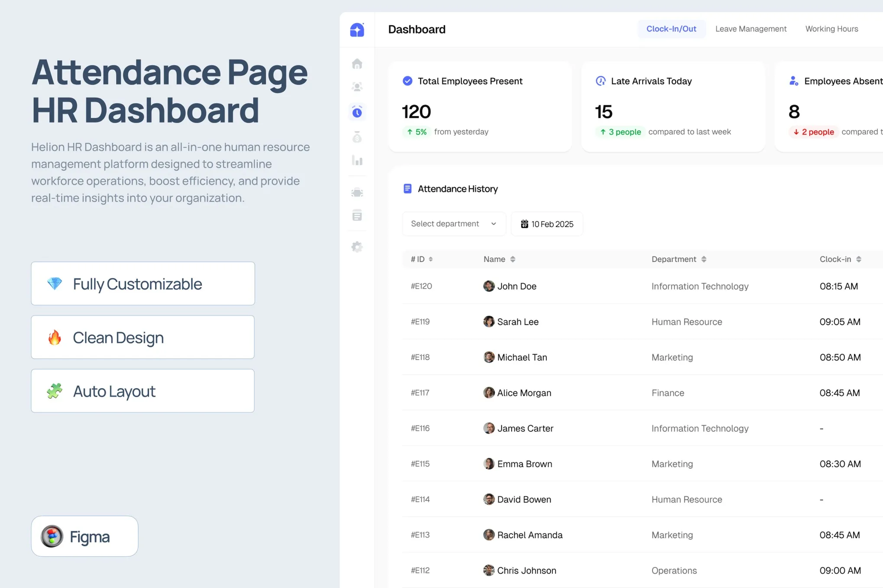Click the person icon beside Employees Absent
The image size is (883, 588).
(x=794, y=81)
